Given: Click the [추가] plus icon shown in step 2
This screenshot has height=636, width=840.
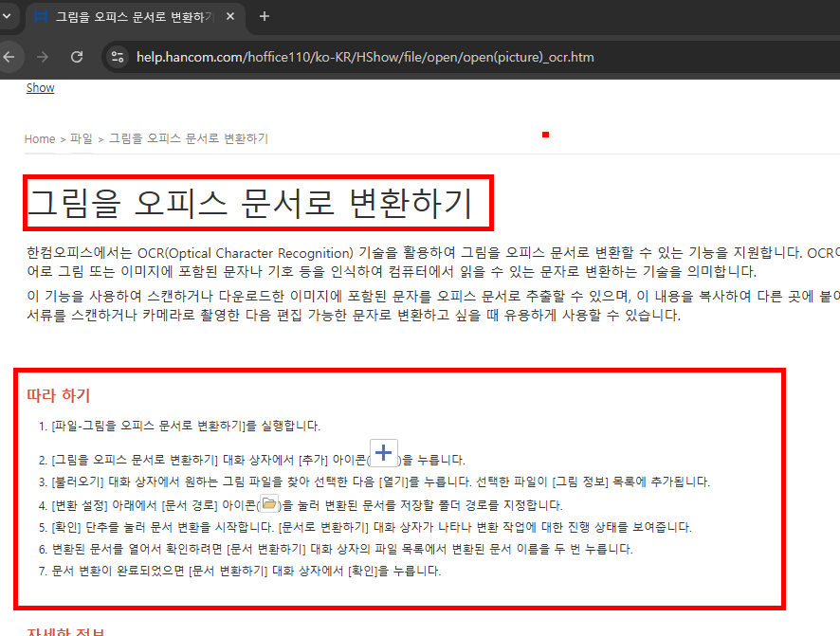Looking at the screenshot, I should pyautogui.click(x=383, y=452).
